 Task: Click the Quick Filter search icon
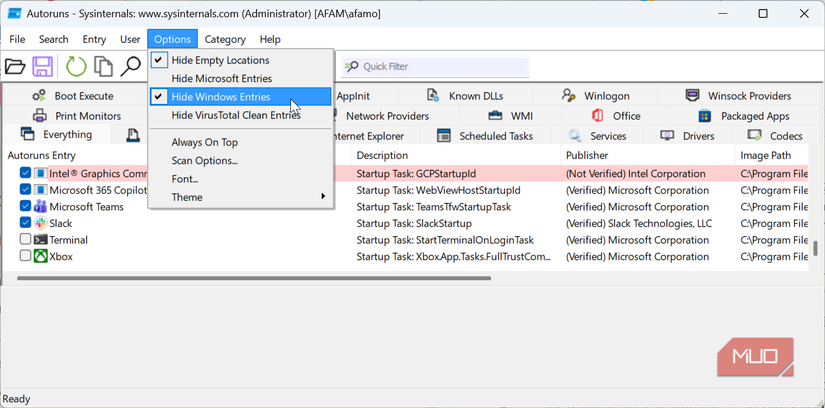tap(352, 67)
